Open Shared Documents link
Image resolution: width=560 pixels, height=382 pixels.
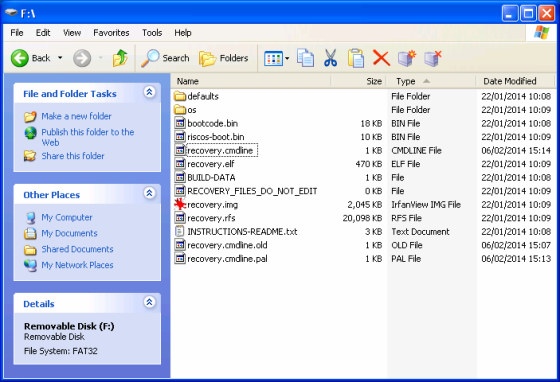tap(77, 249)
